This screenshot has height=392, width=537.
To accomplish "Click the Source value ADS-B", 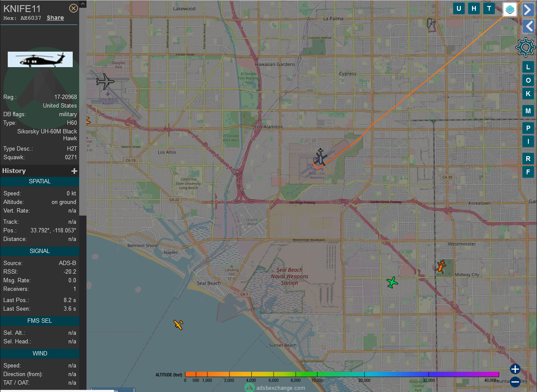I will point(68,263).
